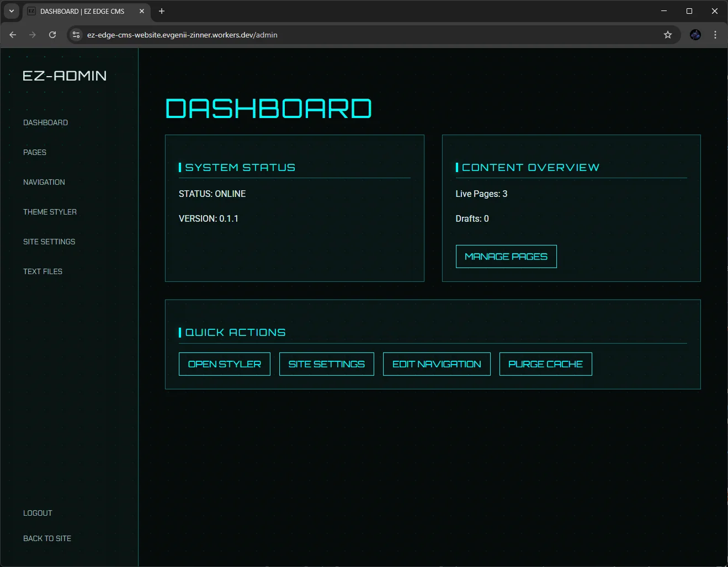The width and height of the screenshot is (728, 567).
Task: Minimize the browser window
Action: [664, 11]
